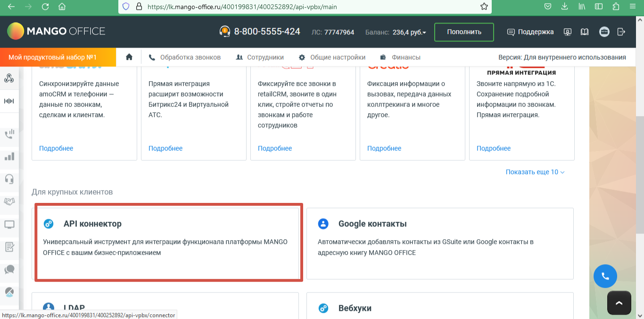The image size is (644, 319).
Task: Click the shield tracking protection icon
Action: pyautogui.click(x=125, y=7)
